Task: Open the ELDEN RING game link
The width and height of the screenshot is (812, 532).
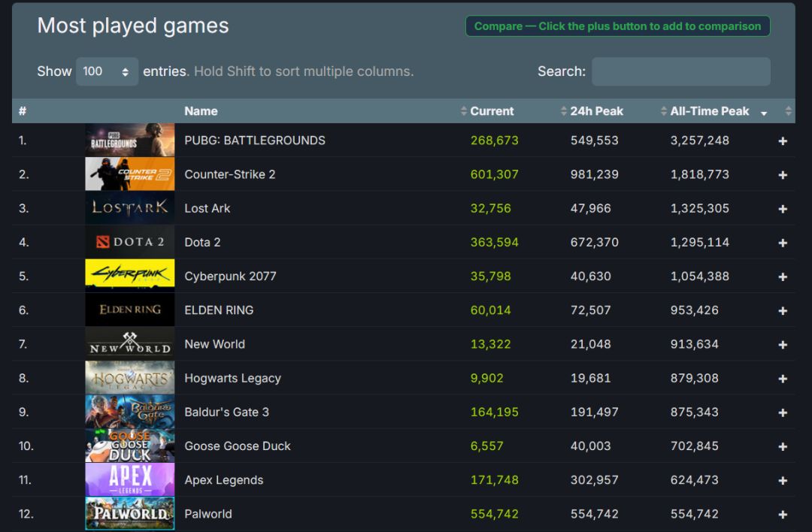Action: (x=219, y=310)
